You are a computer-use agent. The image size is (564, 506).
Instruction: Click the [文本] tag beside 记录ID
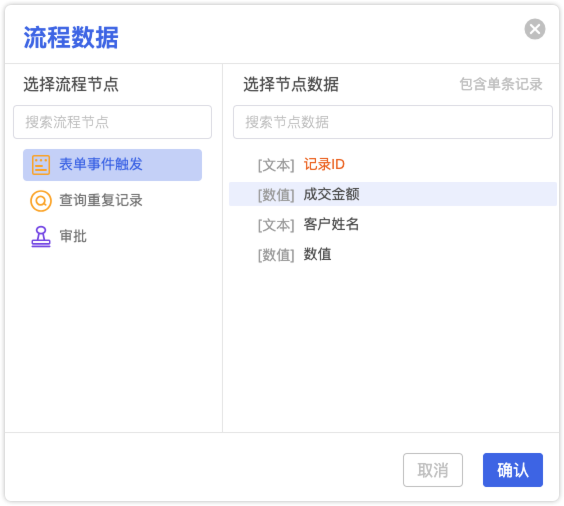(x=276, y=165)
